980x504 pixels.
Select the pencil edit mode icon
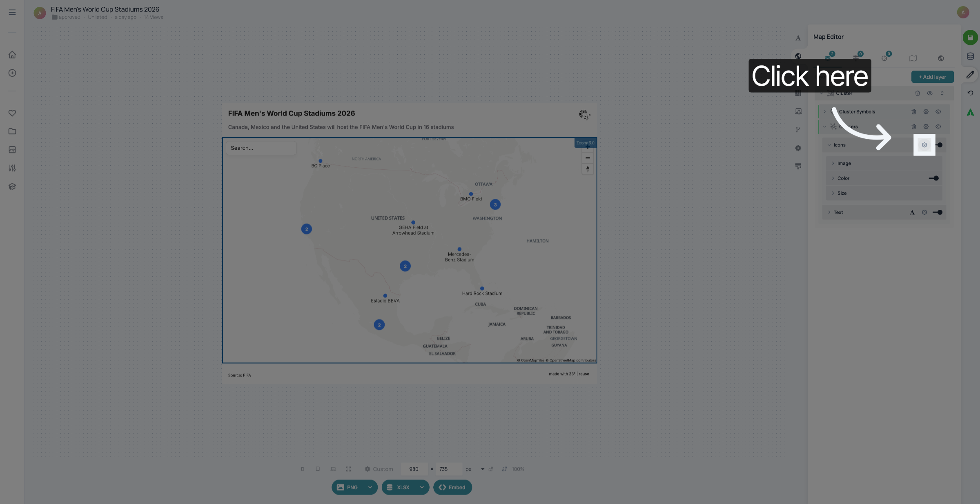[x=970, y=75]
